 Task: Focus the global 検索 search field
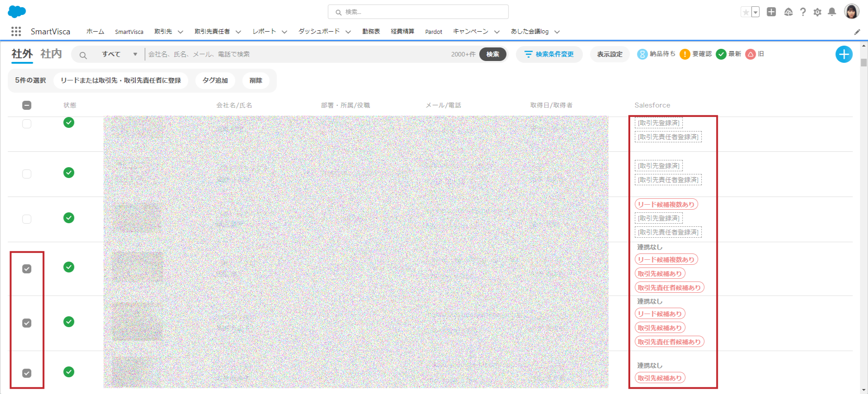coord(418,12)
